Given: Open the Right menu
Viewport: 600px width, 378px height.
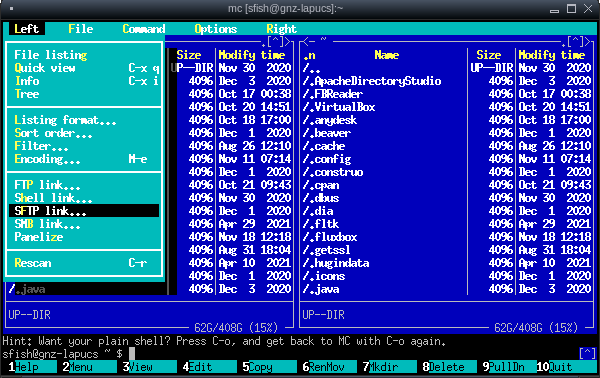Looking at the screenshot, I should pyautogui.click(x=282, y=29).
